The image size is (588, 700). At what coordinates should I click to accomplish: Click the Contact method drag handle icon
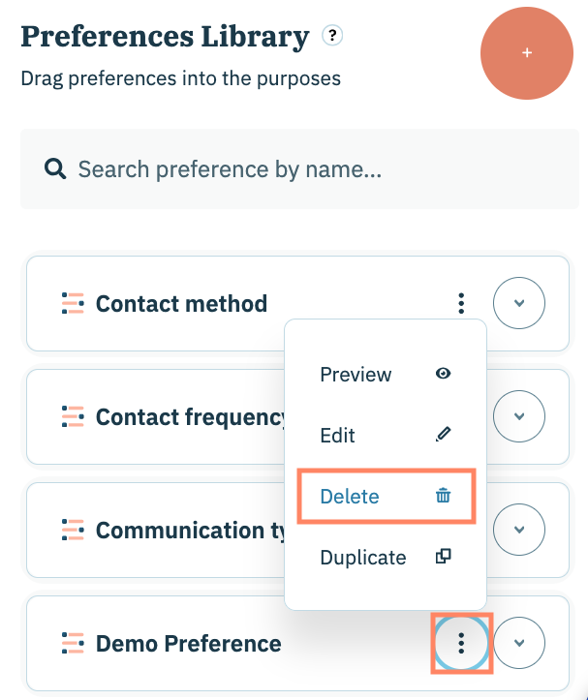[72, 304]
